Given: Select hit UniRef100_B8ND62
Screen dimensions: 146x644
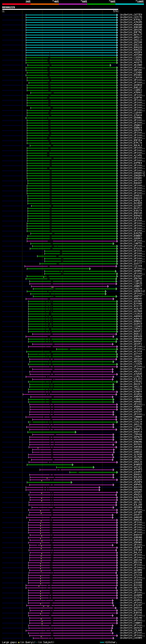Looking at the screenshot, I should pyautogui.click(x=131, y=321).
